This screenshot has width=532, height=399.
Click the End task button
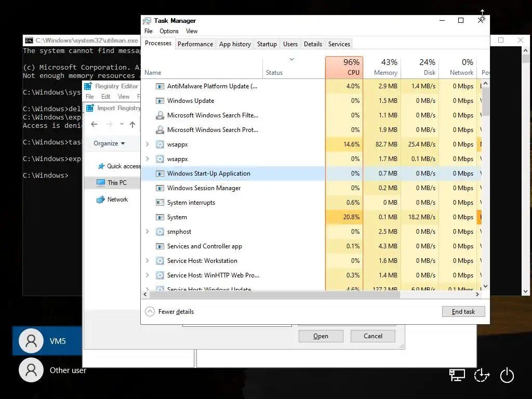click(463, 312)
